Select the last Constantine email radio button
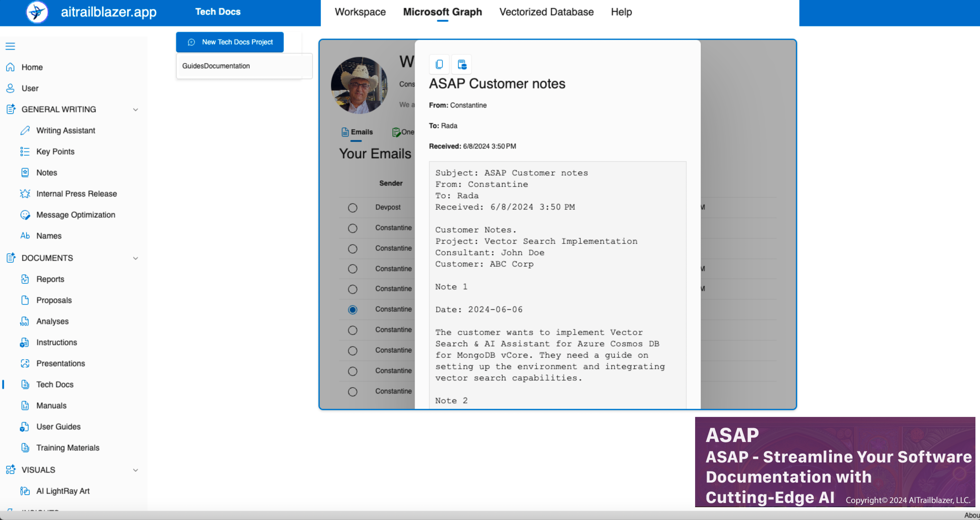This screenshot has height=520, width=980. coord(352,392)
